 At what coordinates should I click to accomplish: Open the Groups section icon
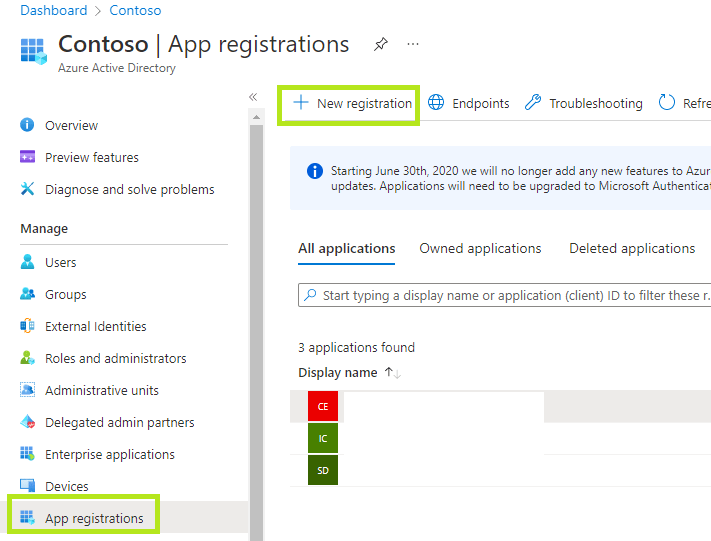coord(27,294)
